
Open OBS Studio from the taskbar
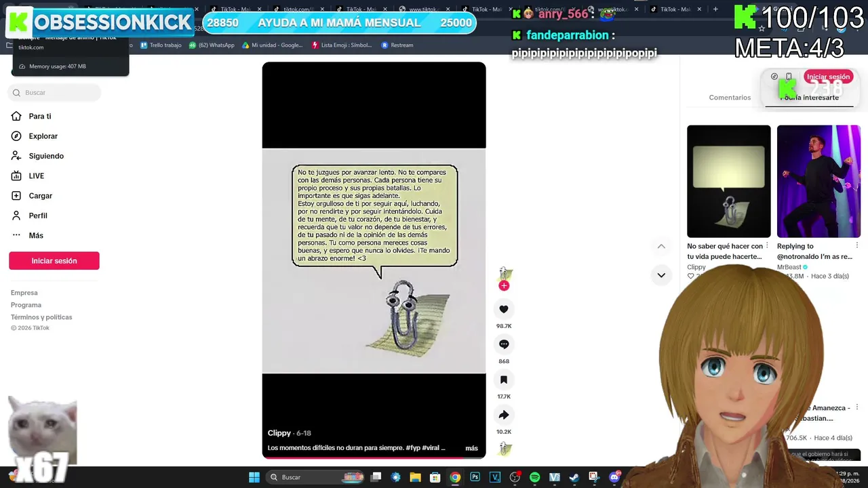[x=515, y=477]
